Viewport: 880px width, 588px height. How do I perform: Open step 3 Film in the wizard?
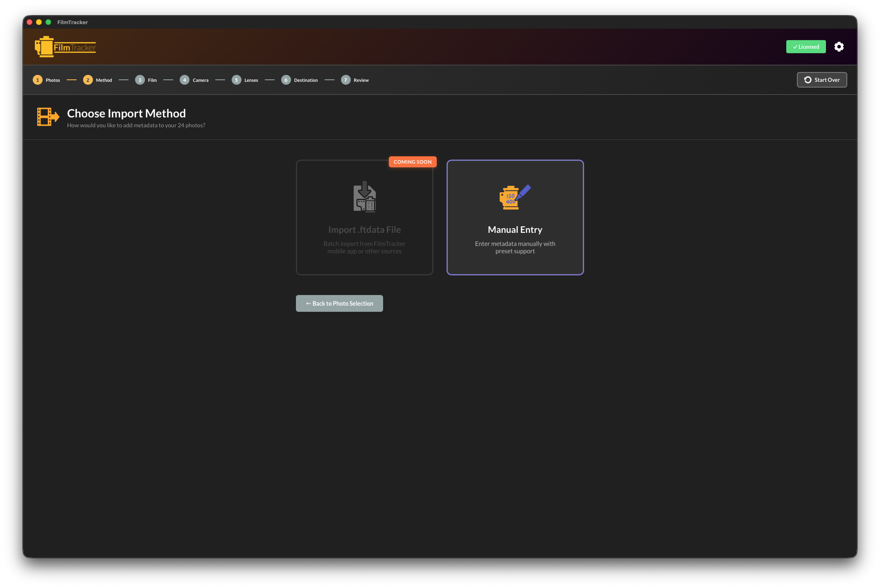(140, 80)
